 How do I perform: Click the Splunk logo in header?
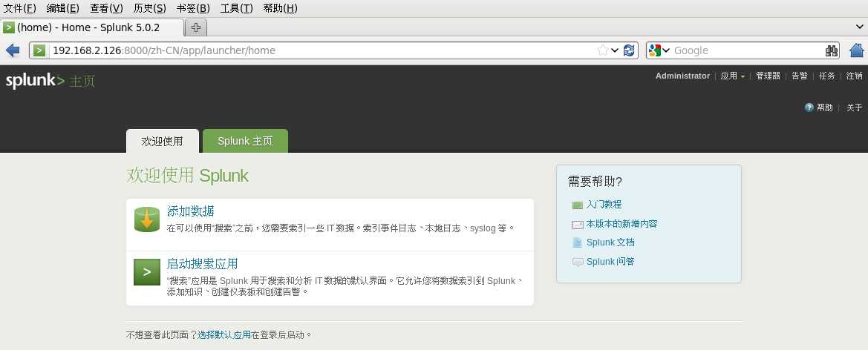[35, 81]
